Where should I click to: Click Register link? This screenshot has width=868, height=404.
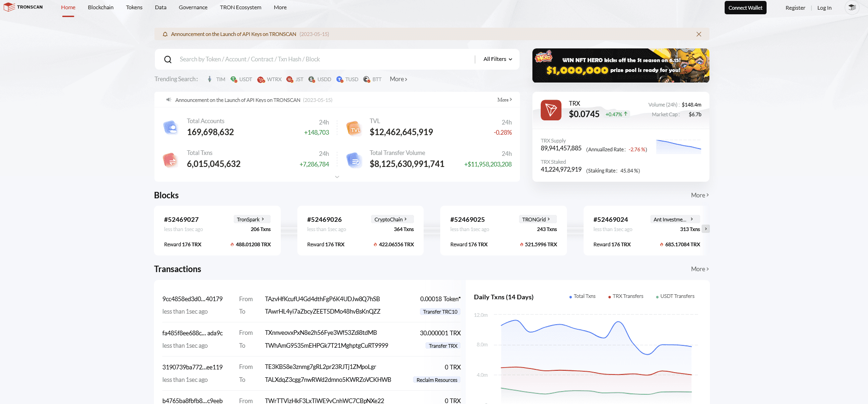[x=795, y=8]
